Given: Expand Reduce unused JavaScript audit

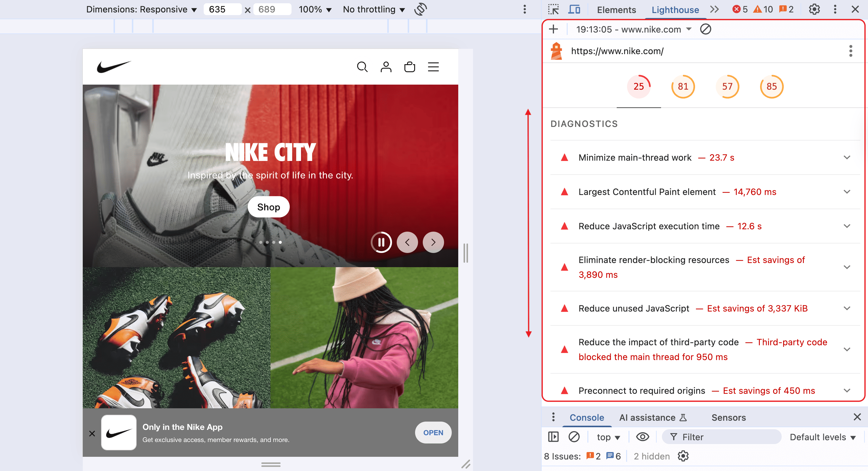Looking at the screenshot, I should pos(705,309).
